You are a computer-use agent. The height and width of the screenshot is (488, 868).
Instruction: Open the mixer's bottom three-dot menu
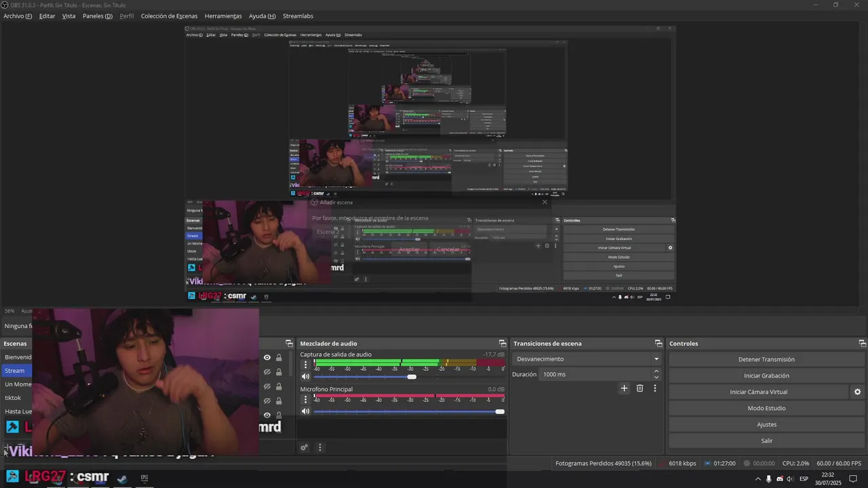coord(320,447)
